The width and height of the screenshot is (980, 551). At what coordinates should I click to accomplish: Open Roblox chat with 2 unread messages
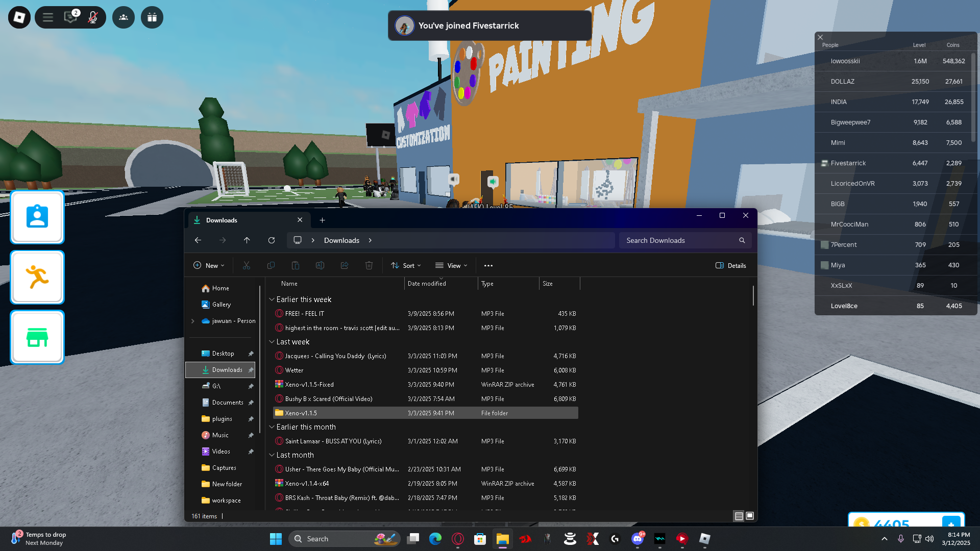[70, 17]
